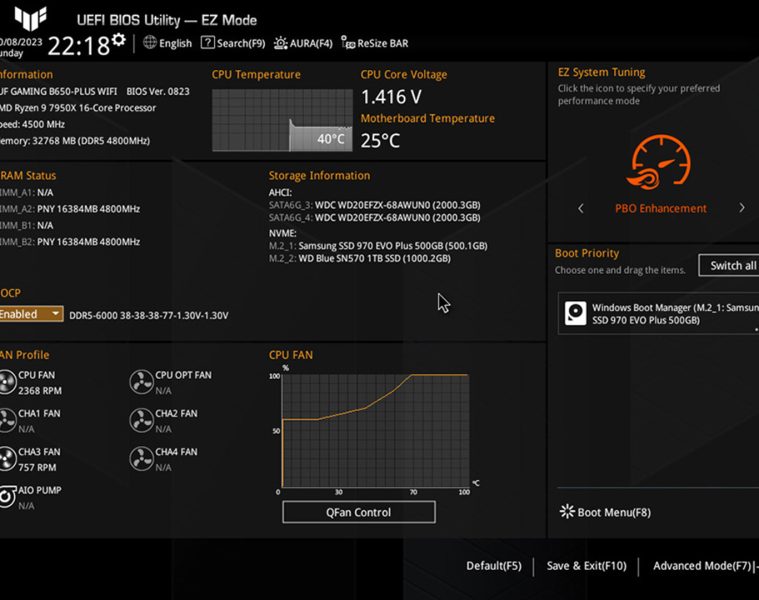Select the CHA2 FAN icon
The image size is (759, 600).
(141, 420)
